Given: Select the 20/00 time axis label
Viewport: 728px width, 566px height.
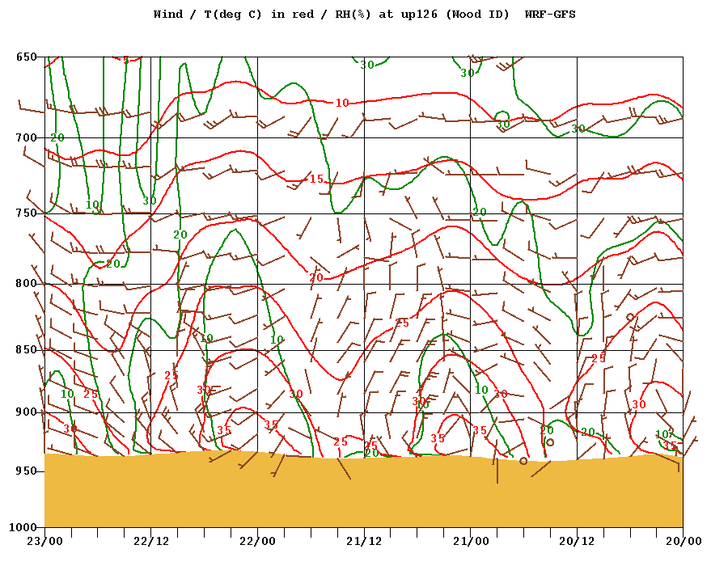Looking at the screenshot, I should 684,542.
